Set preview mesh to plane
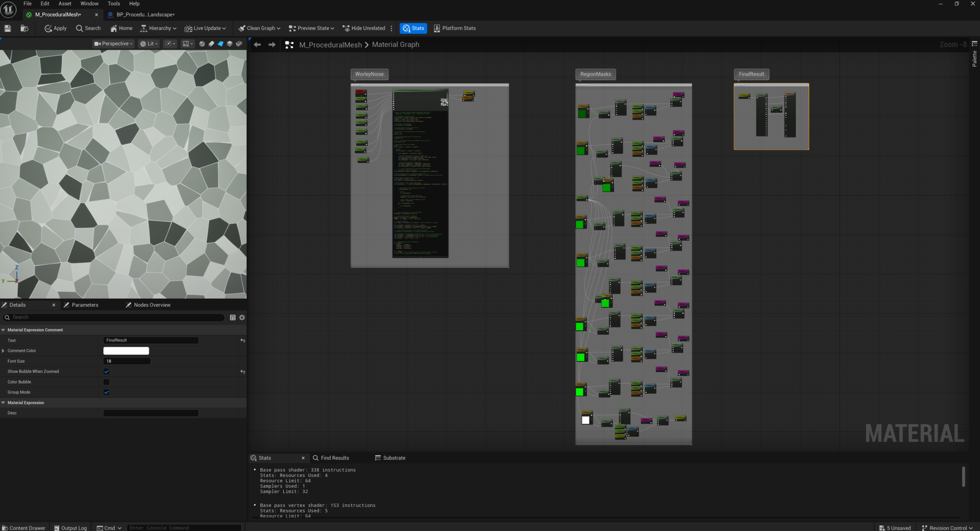Screen dimensions: 980x531 click(221, 44)
